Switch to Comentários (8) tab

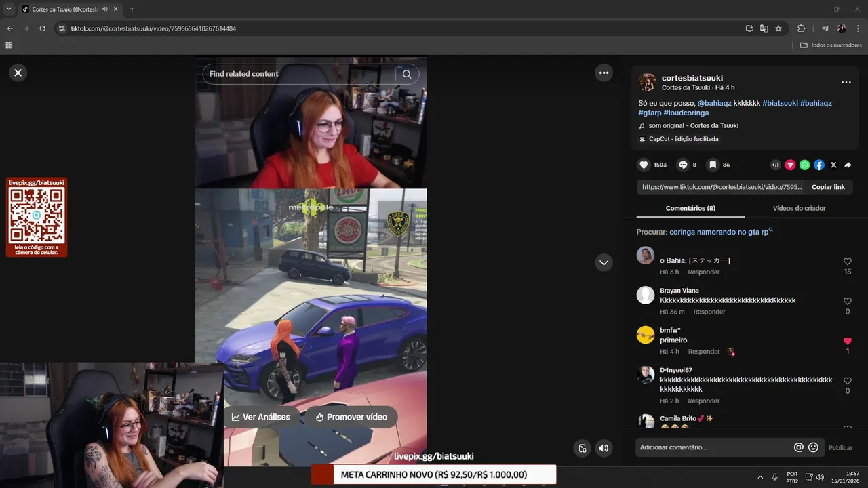tap(690, 208)
